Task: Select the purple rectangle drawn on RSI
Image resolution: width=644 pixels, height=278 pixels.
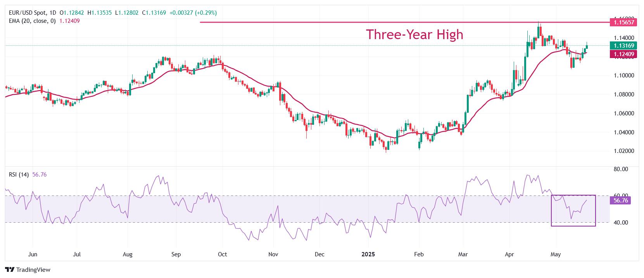Action: click(573, 210)
